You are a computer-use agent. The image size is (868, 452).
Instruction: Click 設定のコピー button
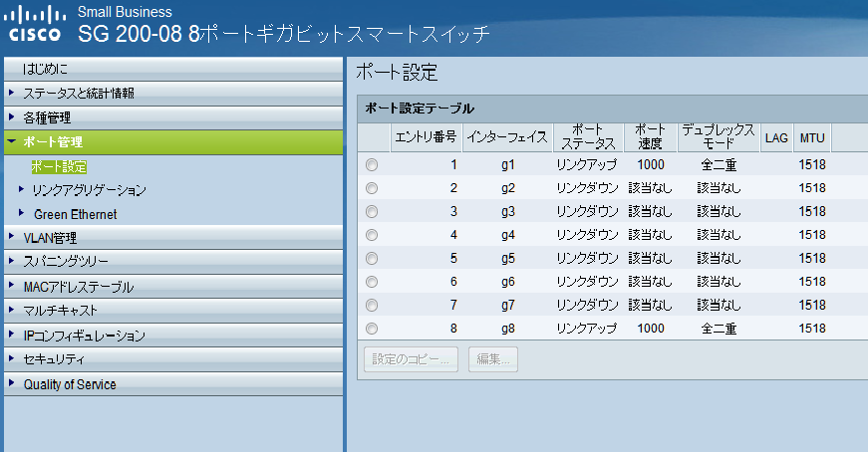coord(411,359)
